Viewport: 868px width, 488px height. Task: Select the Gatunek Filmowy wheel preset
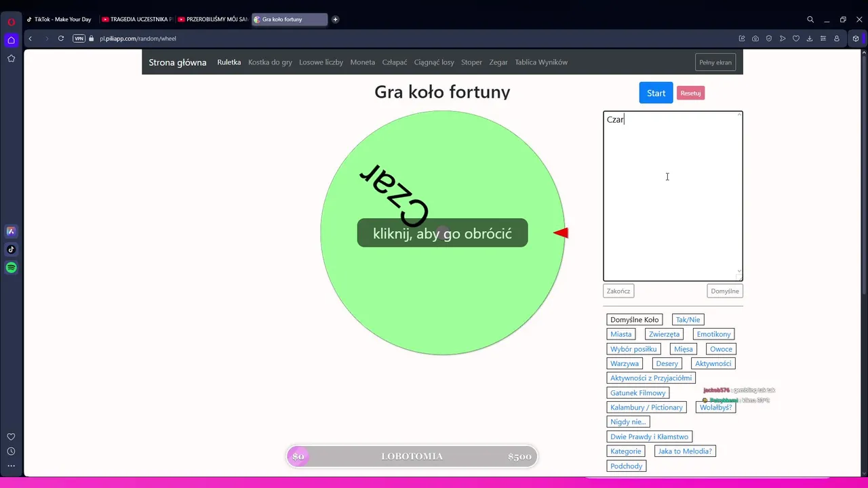638,393
